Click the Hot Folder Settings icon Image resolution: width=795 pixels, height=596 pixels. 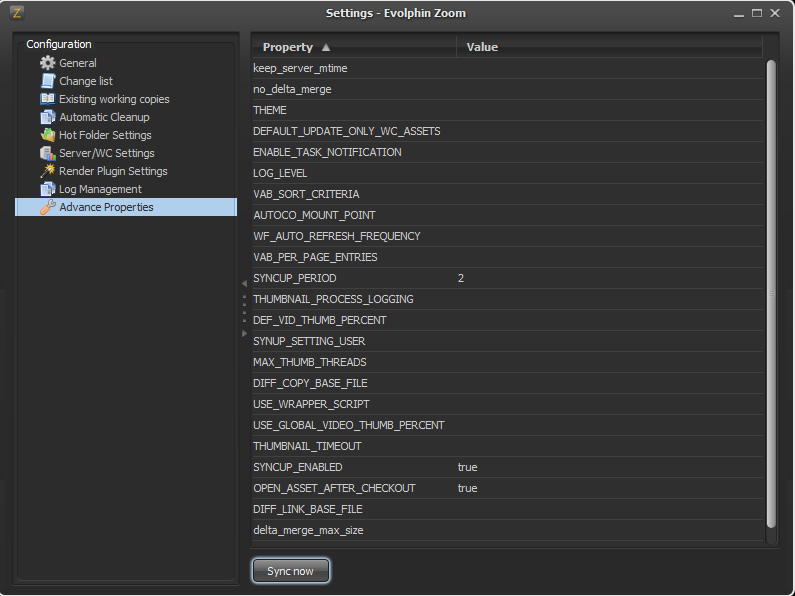(x=48, y=135)
